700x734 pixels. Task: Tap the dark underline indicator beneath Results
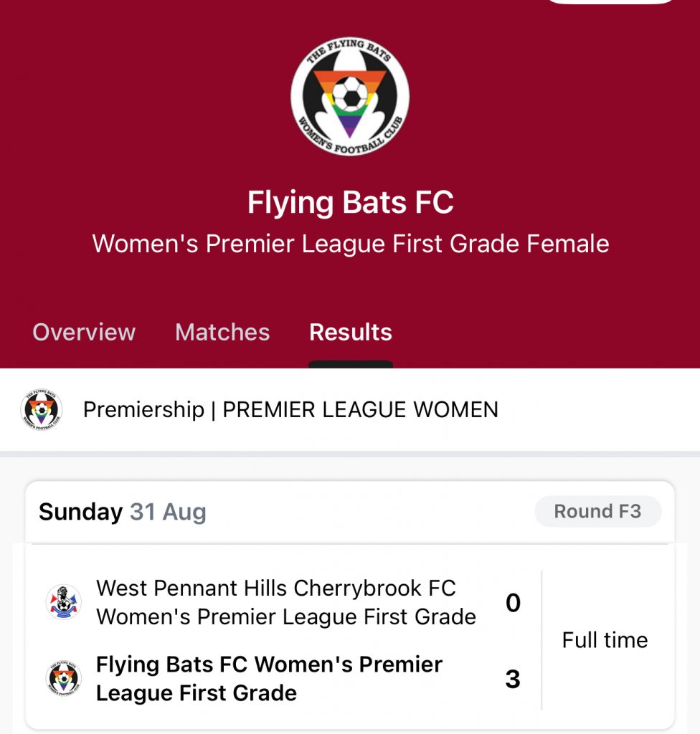(351, 364)
